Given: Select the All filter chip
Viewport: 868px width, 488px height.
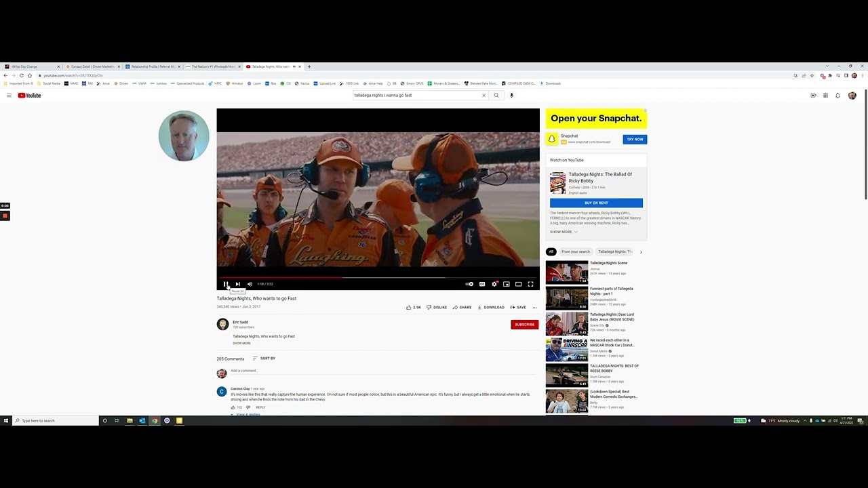Looking at the screenshot, I should tap(551, 251).
